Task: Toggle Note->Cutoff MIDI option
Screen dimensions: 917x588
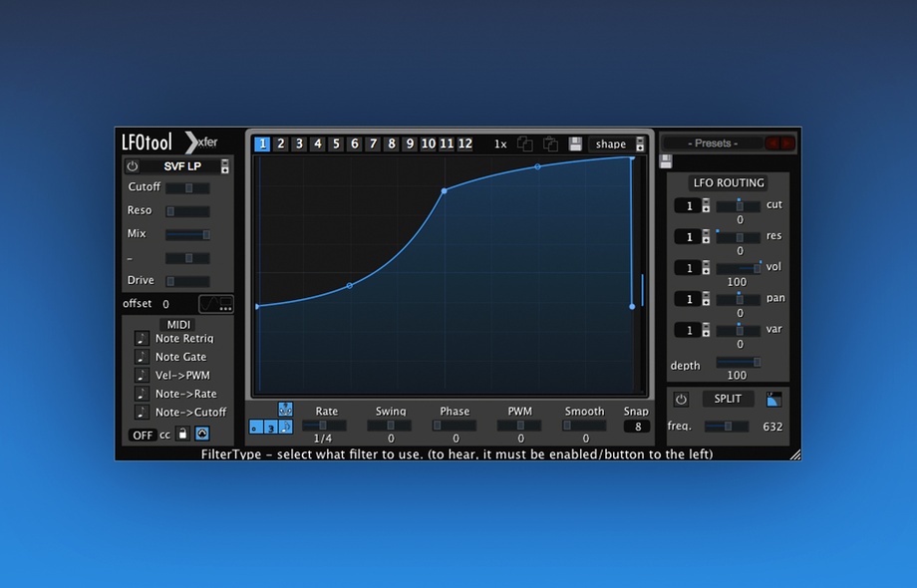Action: pos(142,412)
